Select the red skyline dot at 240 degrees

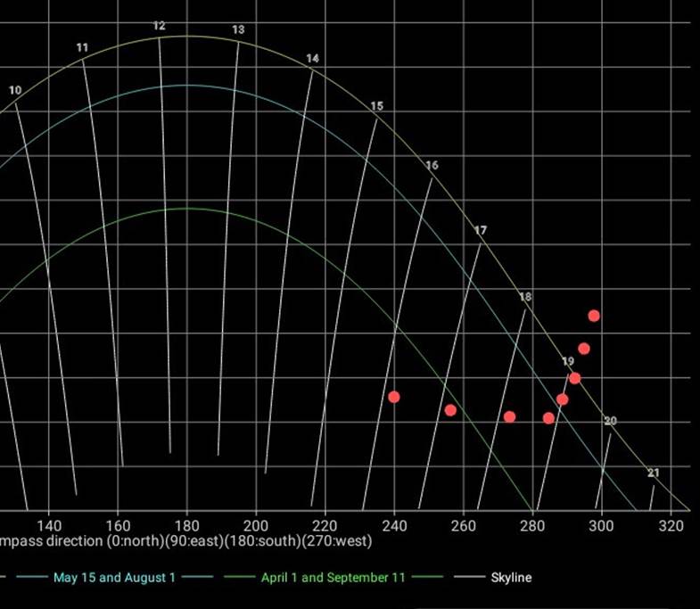(x=394, y=397)
